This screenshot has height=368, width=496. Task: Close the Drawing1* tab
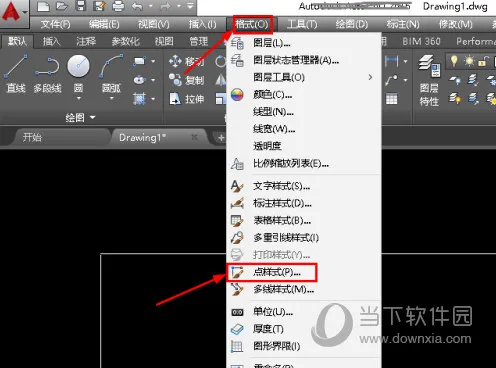point(195,137)
